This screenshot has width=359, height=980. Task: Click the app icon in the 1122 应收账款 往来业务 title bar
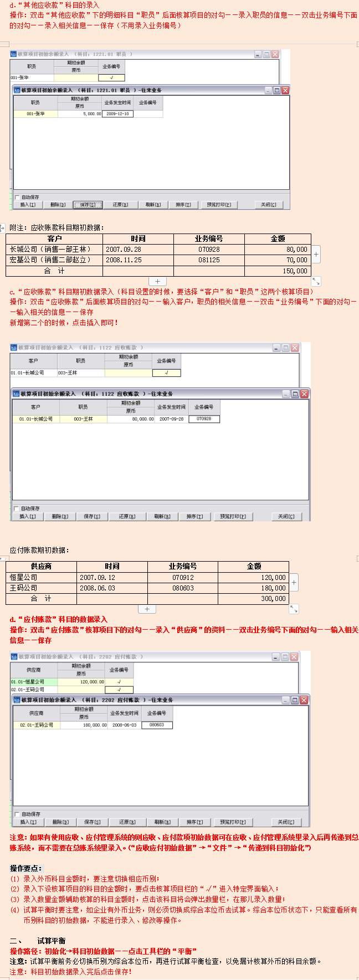[16, 393]
